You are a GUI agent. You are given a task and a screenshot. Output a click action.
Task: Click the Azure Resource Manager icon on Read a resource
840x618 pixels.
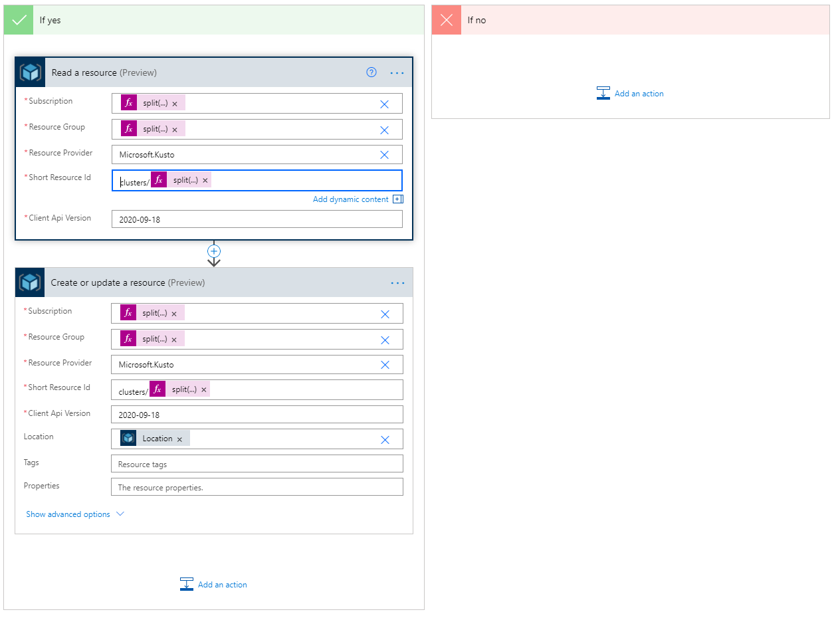point(29,72)
